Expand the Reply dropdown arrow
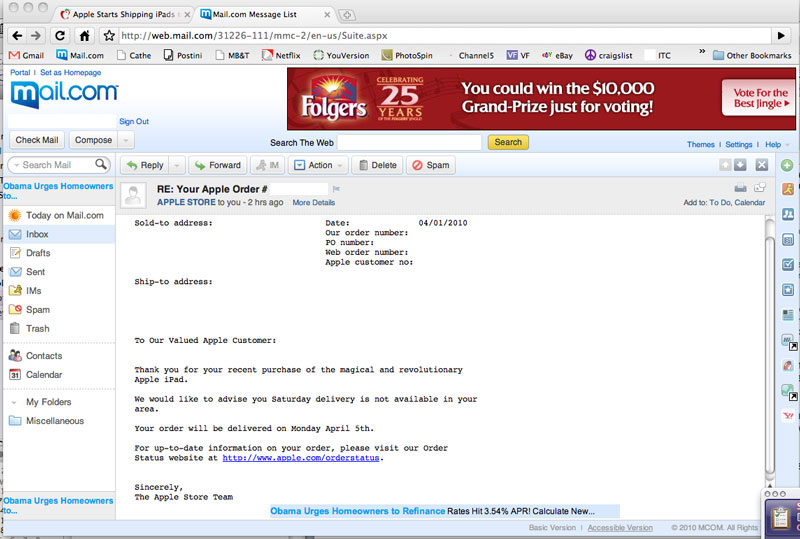The height and width of the screenshot is (539, 800). coord(177,165)
